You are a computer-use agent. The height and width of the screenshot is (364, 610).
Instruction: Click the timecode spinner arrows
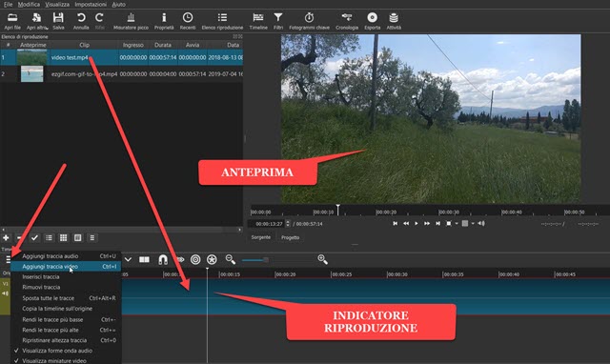click(288, 224)
